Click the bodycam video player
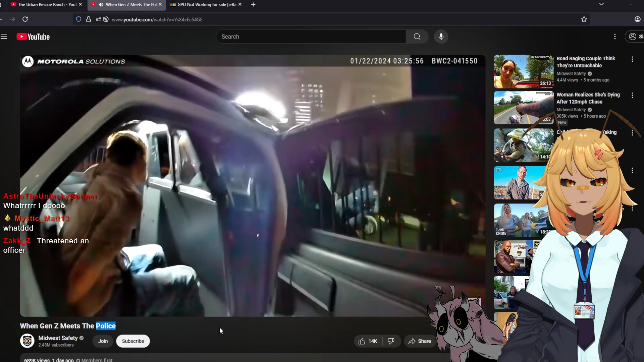 (253, 186)
